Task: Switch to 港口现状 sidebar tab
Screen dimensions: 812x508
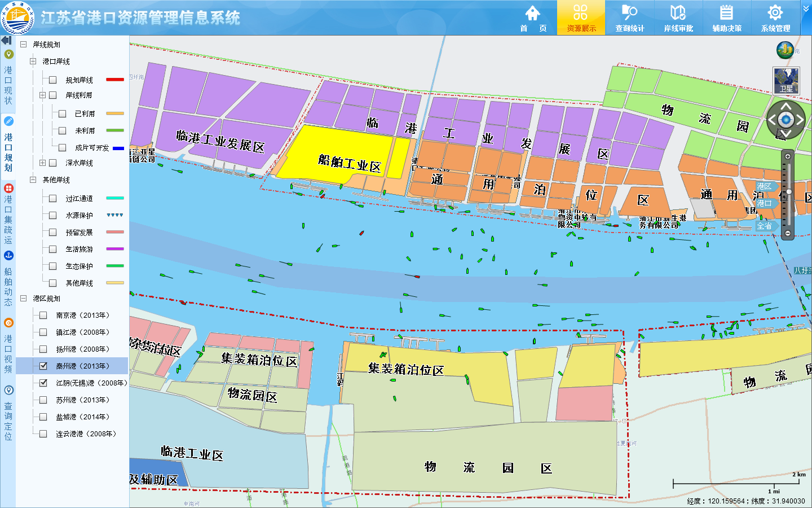Action: tap(8, 78)
